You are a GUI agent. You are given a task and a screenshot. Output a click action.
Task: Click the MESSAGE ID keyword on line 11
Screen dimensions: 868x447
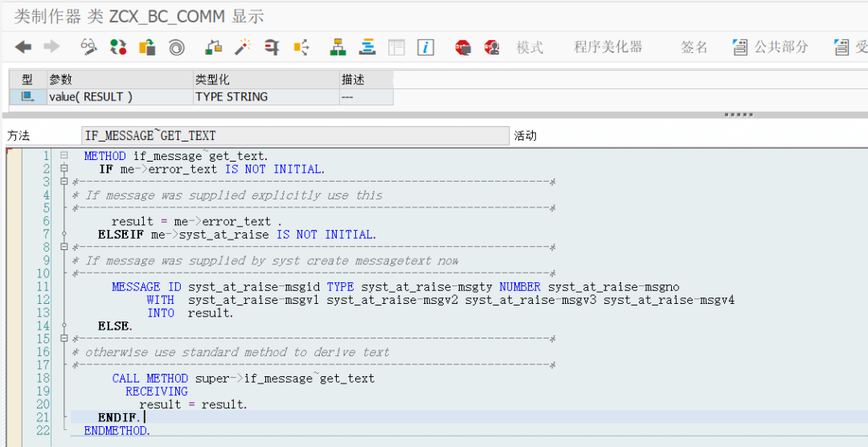tap(148, 287)
